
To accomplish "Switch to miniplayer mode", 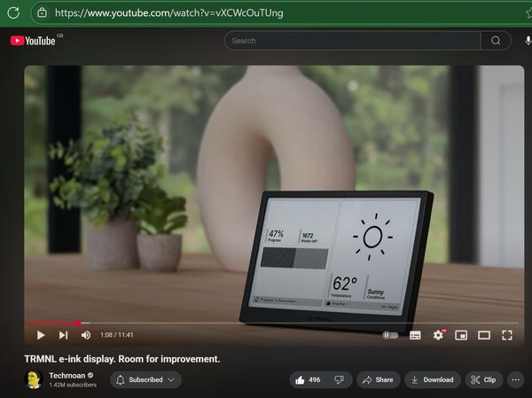I will point(461,335).
